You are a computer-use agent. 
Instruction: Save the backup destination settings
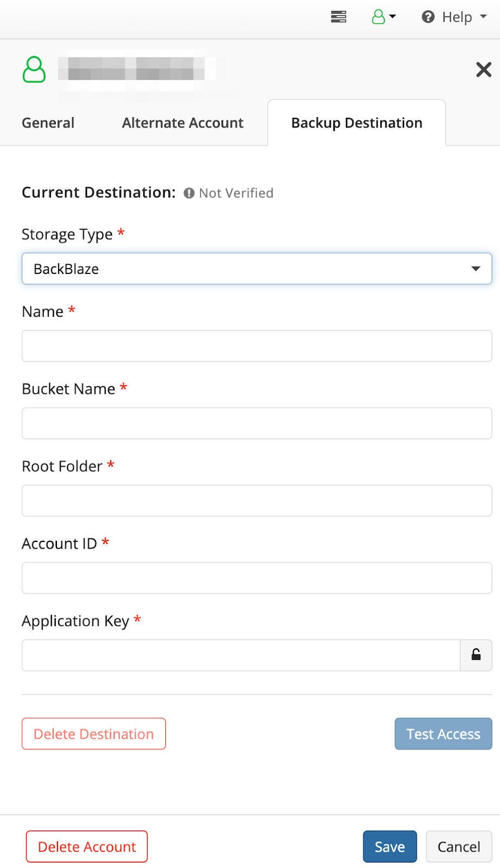390,846
